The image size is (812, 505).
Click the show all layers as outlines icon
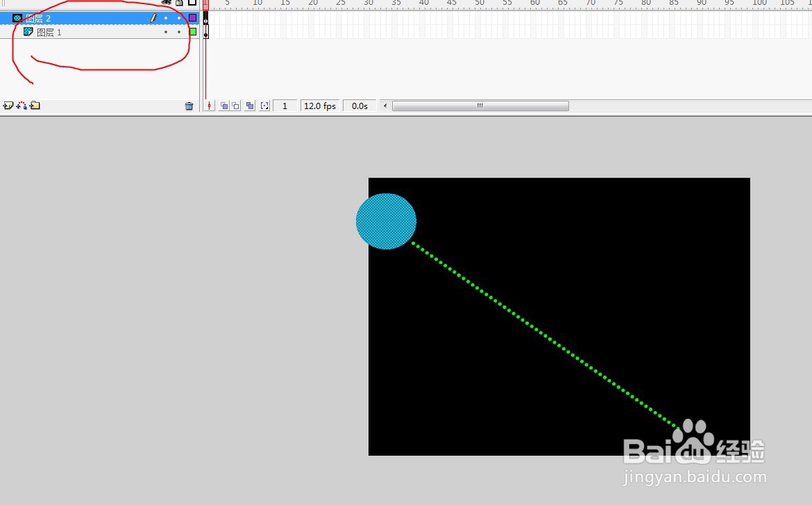(192, 3)
